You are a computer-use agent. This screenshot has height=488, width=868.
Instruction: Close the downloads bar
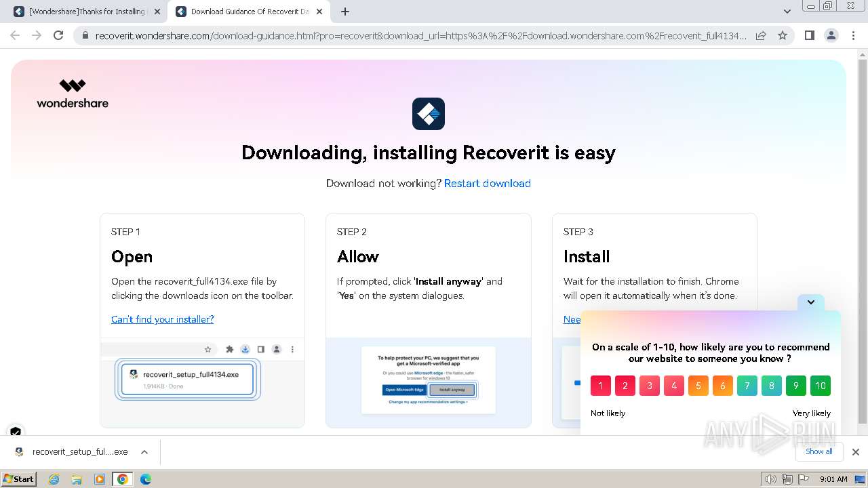point(855,452)
